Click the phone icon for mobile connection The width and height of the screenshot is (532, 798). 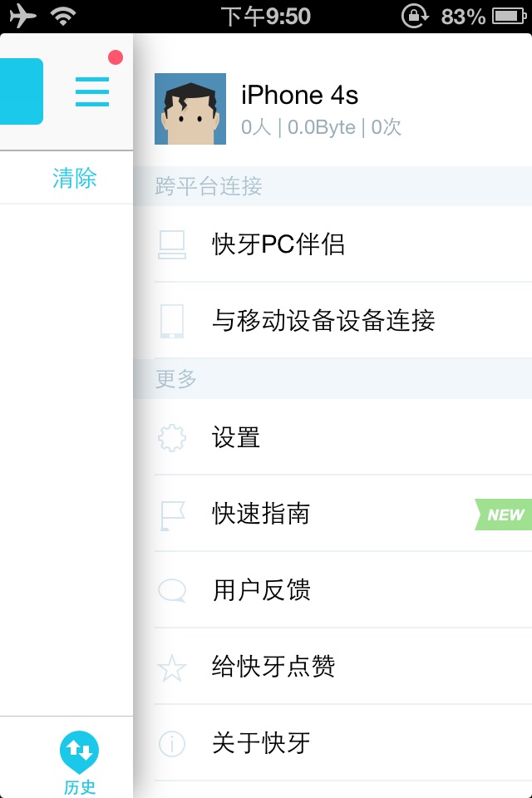172,321
